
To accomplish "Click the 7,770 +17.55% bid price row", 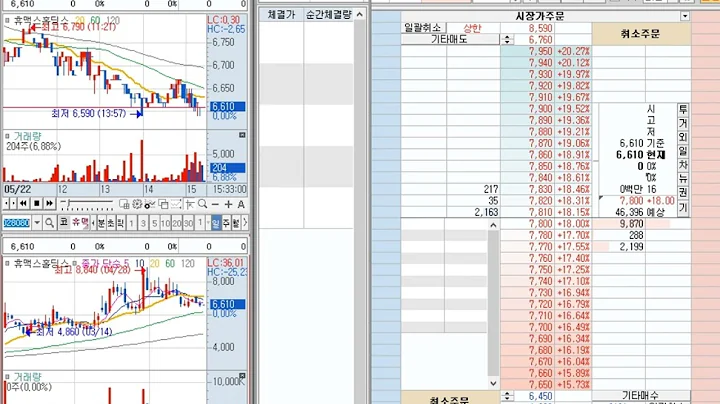I will point(546,247).
